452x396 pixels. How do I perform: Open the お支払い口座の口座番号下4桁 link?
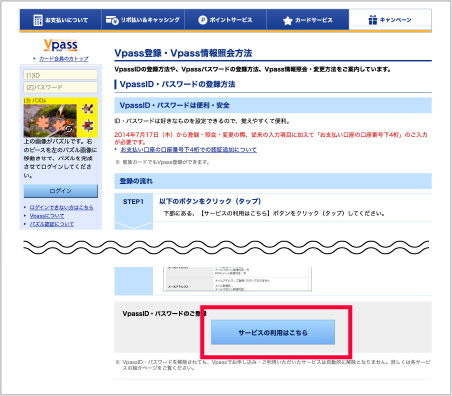(188, 150)
